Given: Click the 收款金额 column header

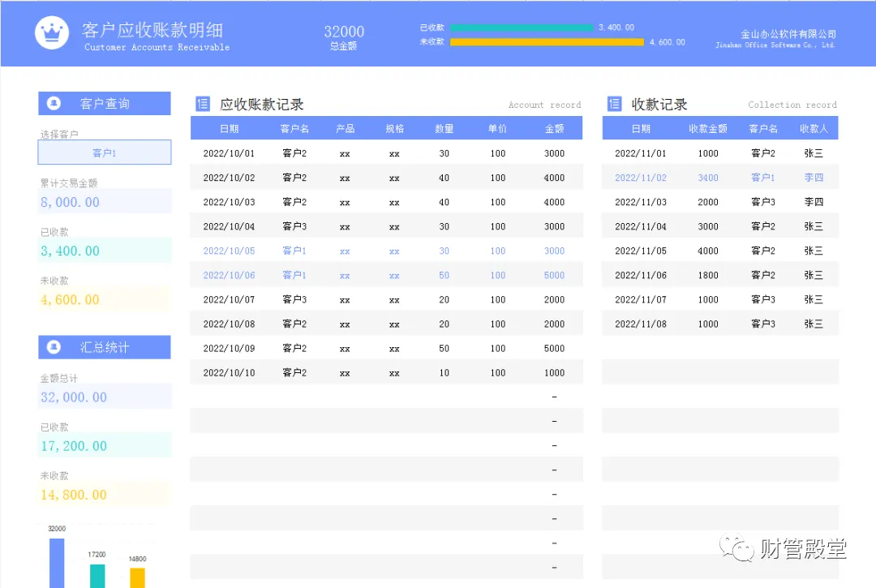Looking at the screenshot, I should [708, 128].
